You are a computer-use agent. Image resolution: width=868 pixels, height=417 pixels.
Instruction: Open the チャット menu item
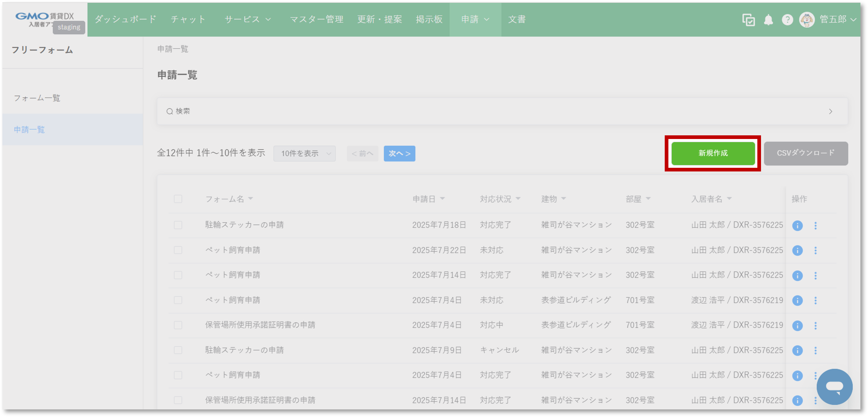[188, 19]
